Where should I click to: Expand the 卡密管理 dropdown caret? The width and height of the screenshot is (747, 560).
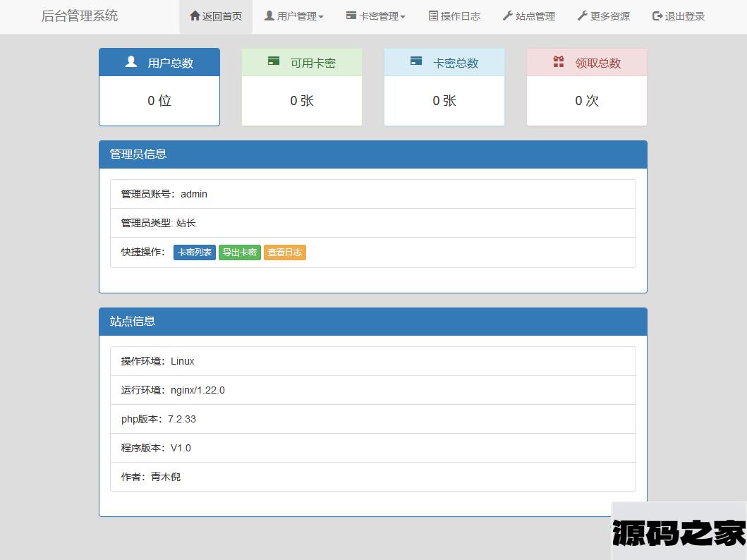pyautogui.click(x=403, y=17)
